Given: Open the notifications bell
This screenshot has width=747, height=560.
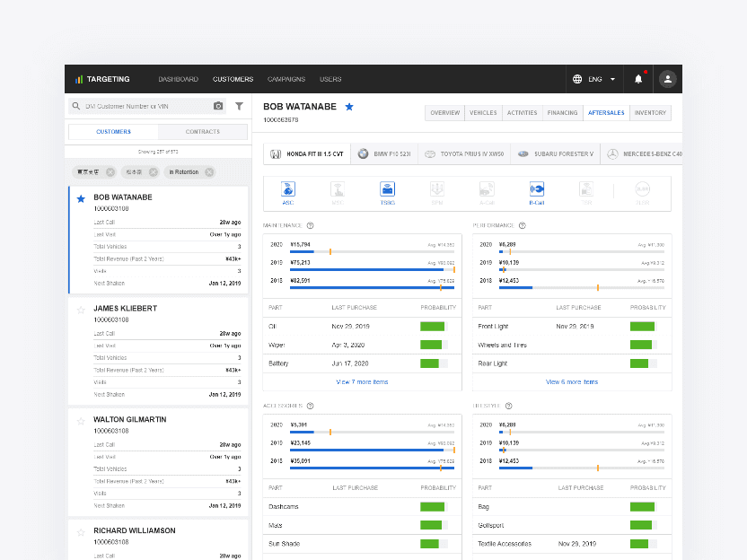Looking at the screenshot, I should 638,79.
